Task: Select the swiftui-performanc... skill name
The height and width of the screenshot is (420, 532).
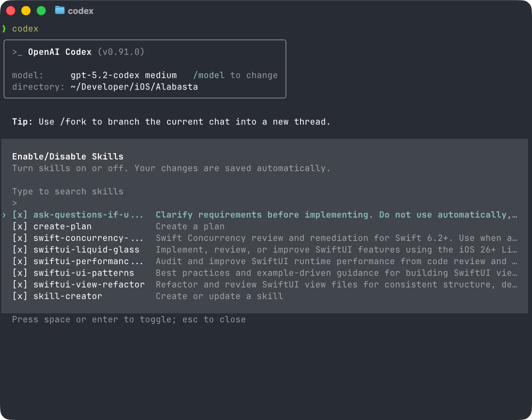Action: [x=89, y=261]
